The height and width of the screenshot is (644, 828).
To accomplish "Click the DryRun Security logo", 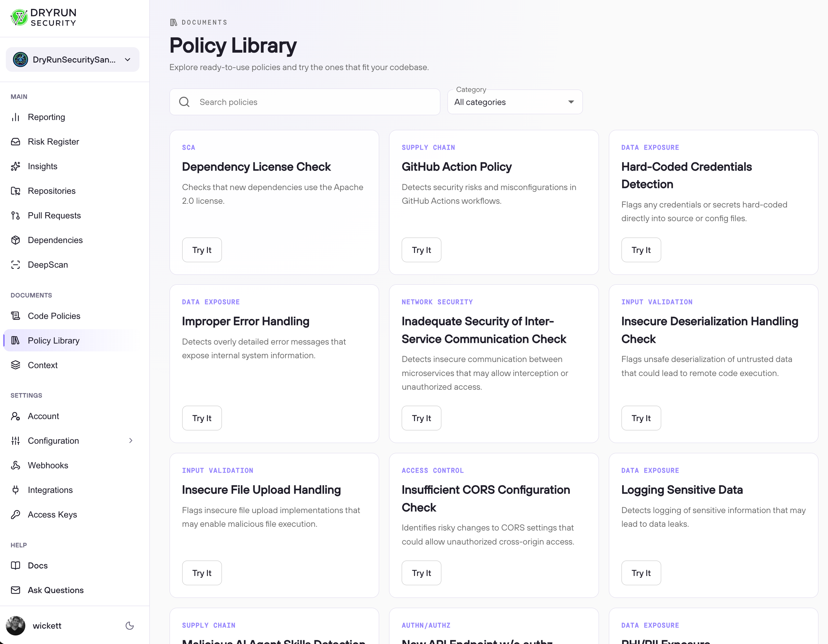I will click(x=44, y=17).
